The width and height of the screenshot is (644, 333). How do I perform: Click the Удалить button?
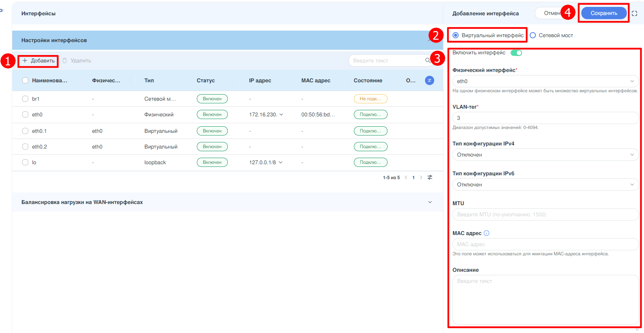76,60
